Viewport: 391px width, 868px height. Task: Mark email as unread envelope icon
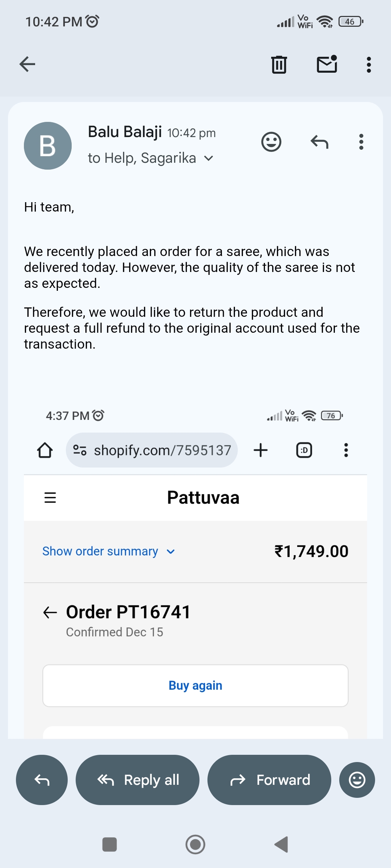coord(327,64)
